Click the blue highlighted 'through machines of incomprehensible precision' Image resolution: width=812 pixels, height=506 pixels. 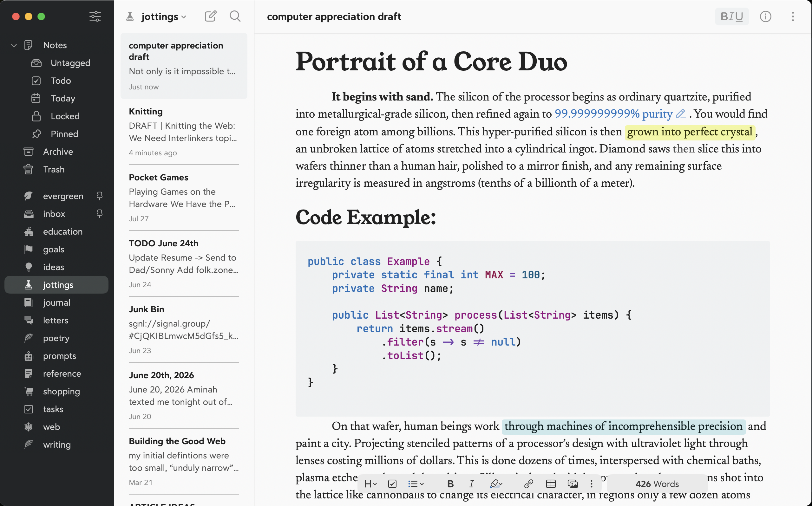coord(623,426)
